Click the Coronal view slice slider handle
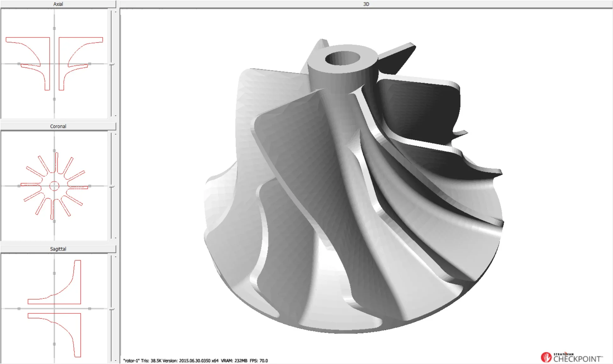 click(112, 186)
